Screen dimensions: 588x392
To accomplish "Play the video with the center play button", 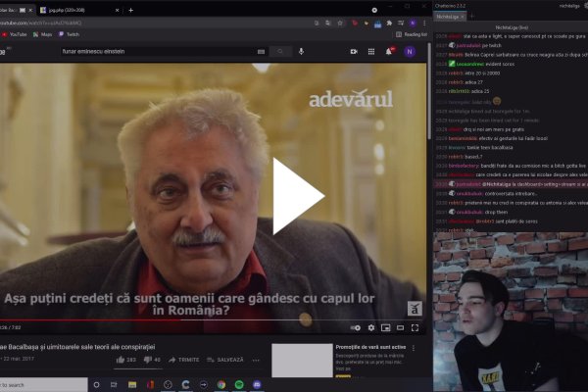I will tap(297, 196).
